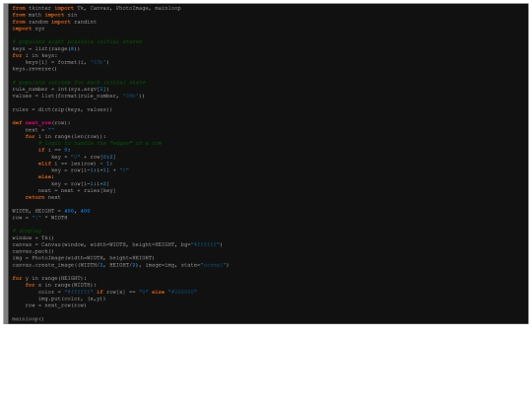
Task: Click the 'key = row[i-1:i+2]' line
Action: (x=80, y=183)
